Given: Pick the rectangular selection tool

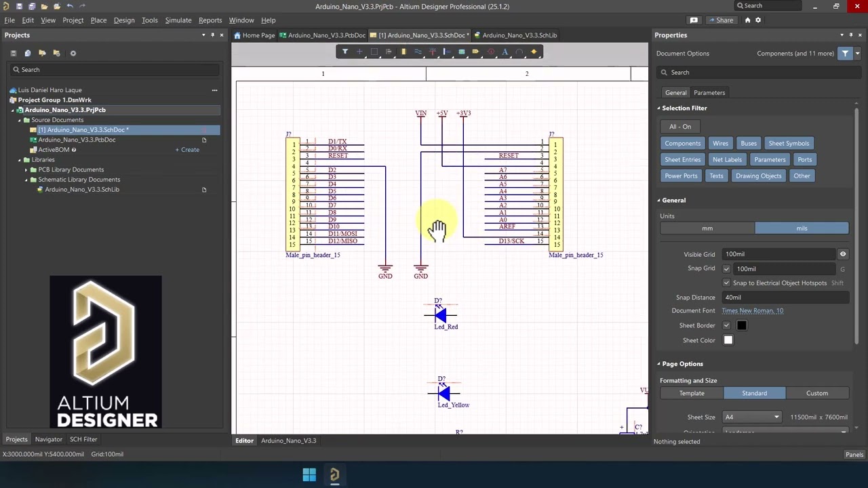Looking at the screenshot, I should 374,52.
